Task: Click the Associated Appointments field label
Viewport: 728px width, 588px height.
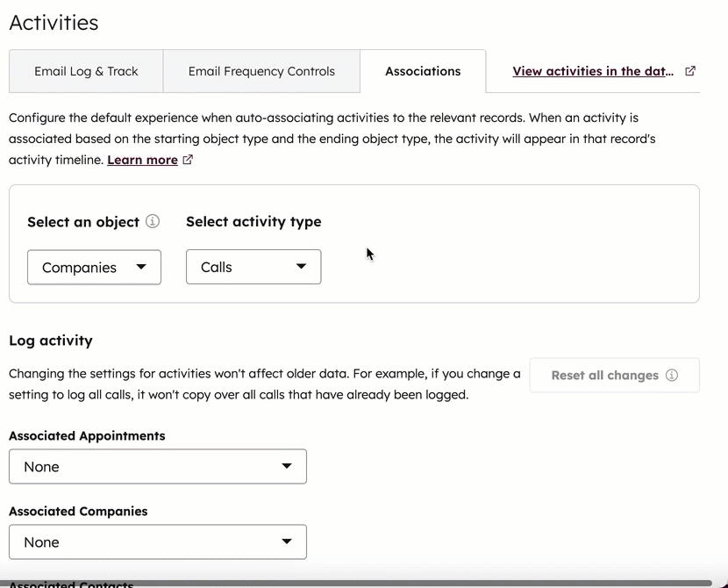Action: 87,436
